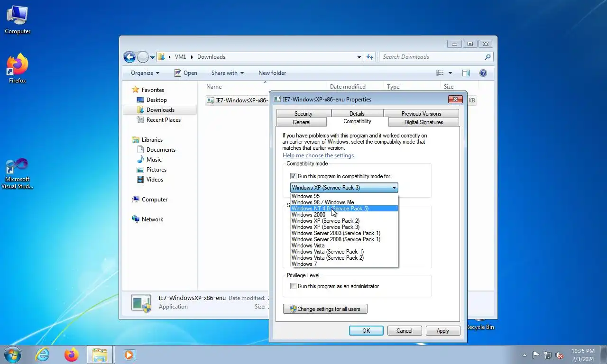Click the Favorites star in navigation pane
The height and width of the screenshot is (364, 607).
[x=136, y=90]
